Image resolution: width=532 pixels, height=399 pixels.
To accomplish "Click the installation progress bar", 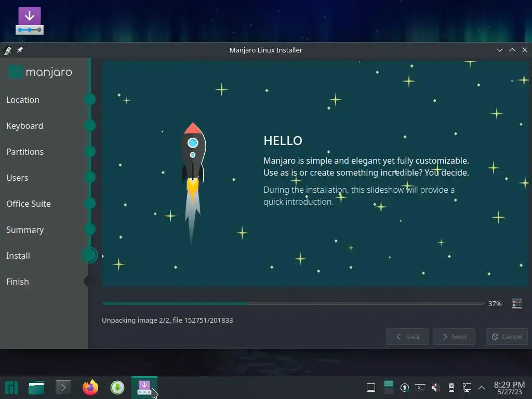I will coord(293,303).
